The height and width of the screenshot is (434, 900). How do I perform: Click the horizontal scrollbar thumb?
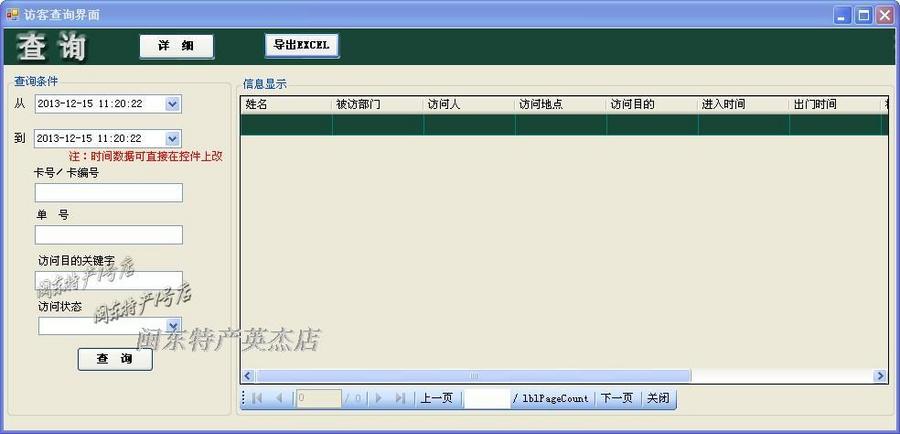click(474, 376)
